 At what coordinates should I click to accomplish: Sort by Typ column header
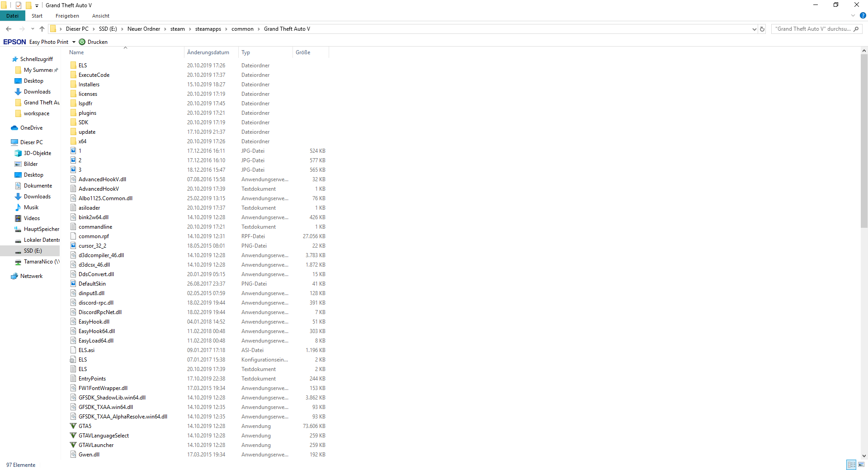(265, 52)
